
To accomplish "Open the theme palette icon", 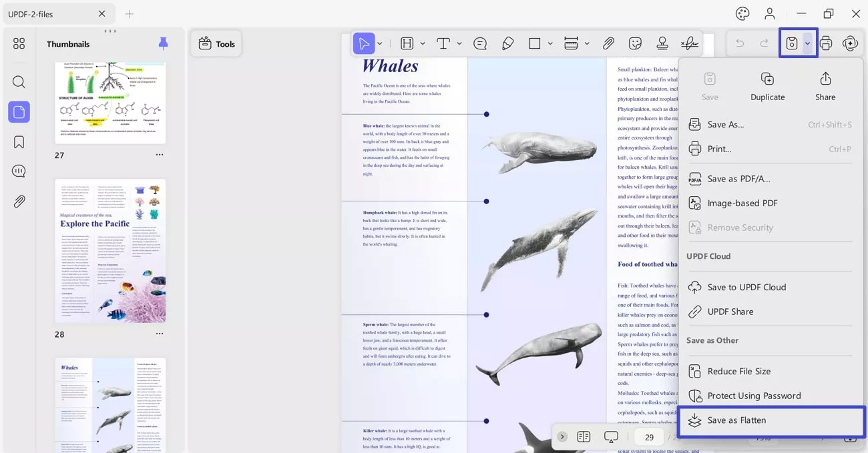I will coord(742,13).
